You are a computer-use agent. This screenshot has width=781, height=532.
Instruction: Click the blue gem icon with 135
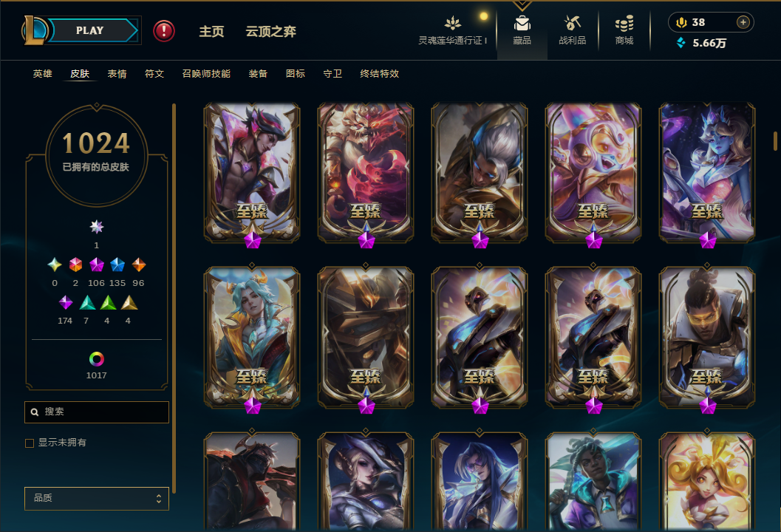[117, 265]
